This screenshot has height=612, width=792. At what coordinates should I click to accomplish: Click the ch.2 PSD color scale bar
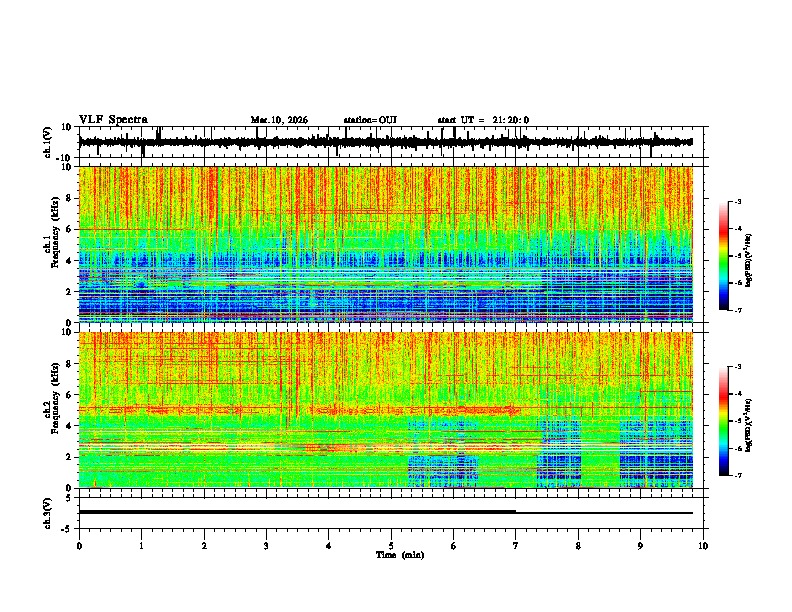[x=724, y=421]
